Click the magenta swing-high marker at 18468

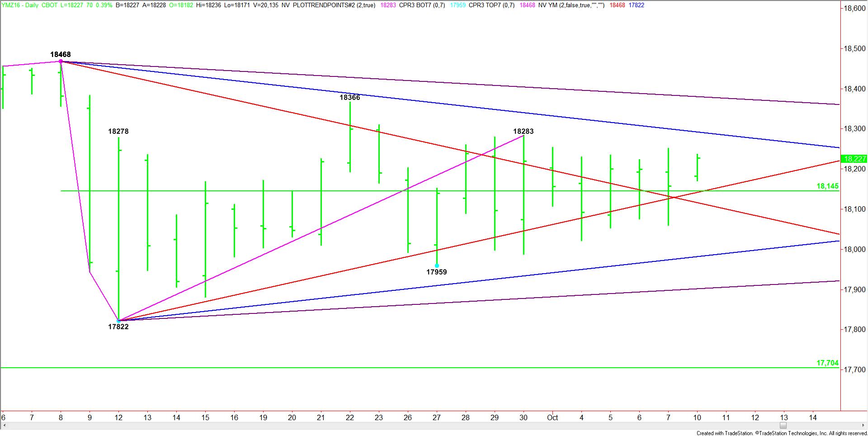(61, 61)
